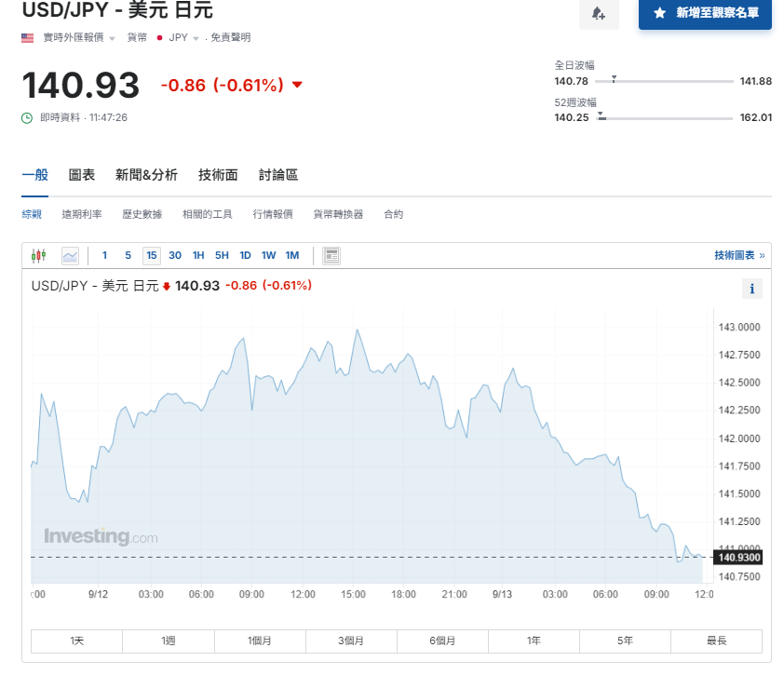The height and width of the screenshot is (688, 784).
Task: Set chart interval to 1H
Action: click(x=198, y=255)
